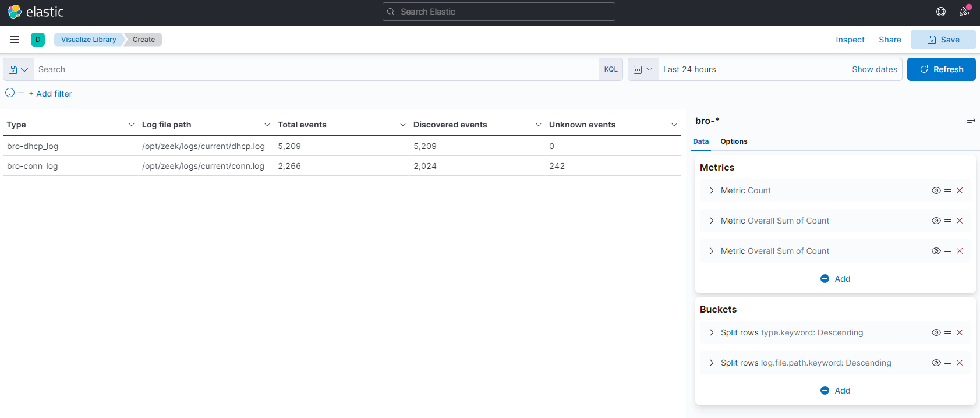Click the help support icon in header
980x418 pixels.
click(940, 12)
